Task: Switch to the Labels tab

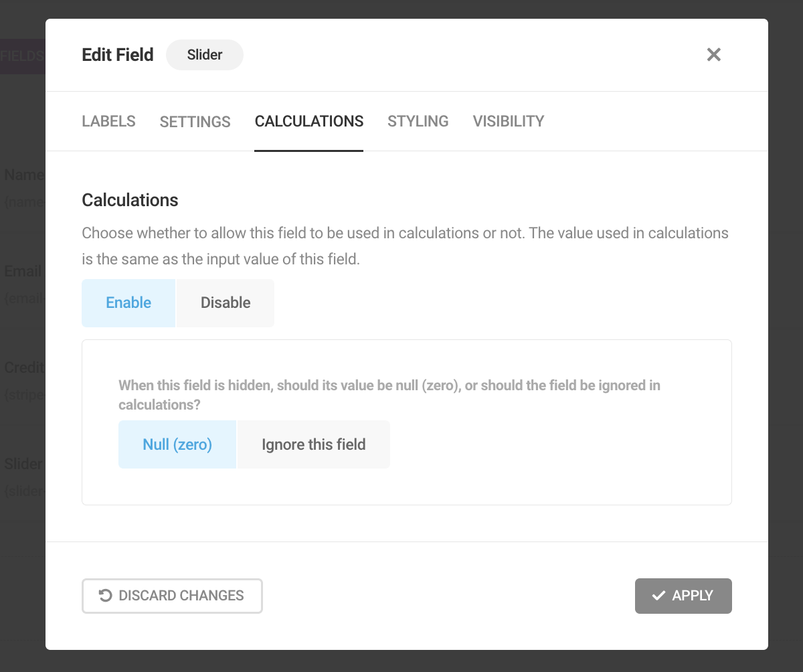Action: pos(108,121)
